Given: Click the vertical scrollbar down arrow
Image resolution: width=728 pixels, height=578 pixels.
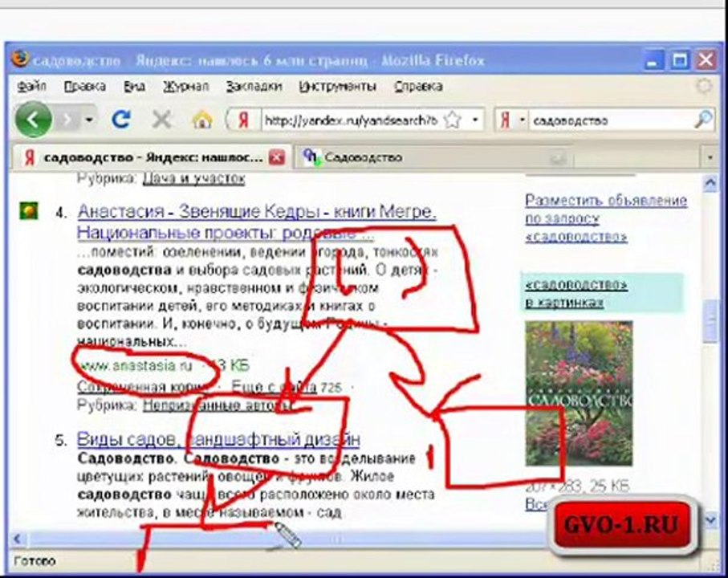Looking at the screenshot, I should 710,519.
